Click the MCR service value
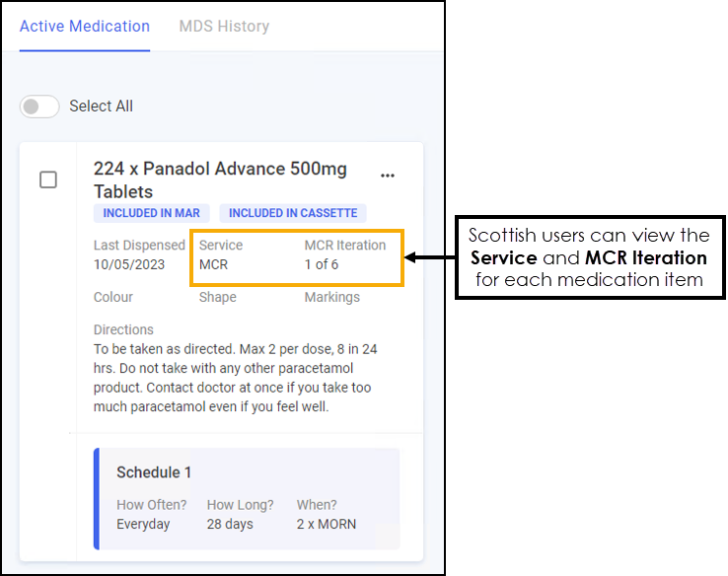This screenshot has width=728, height=576. 213,264
